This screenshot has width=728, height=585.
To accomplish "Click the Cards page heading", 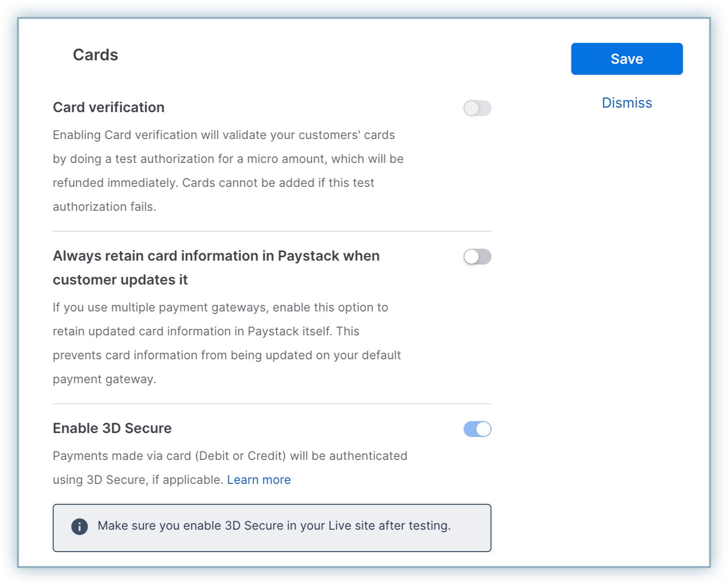I will [95, 55].
